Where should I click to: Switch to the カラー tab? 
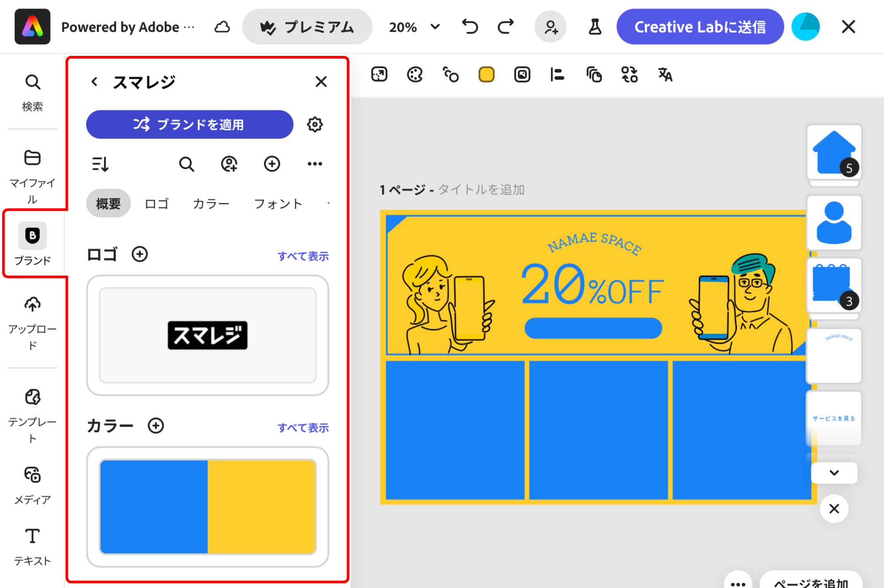tap(211, 203)
